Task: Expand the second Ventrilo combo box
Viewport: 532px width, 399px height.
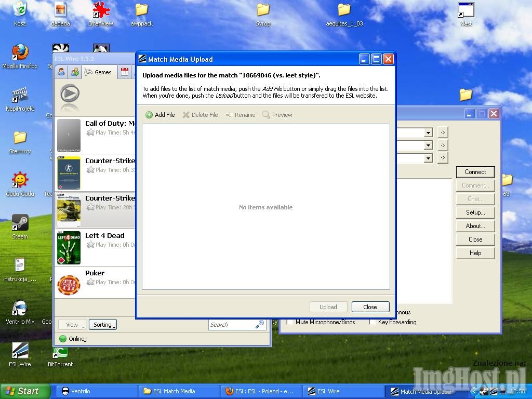Action: pyautogui.click(x=429, y=145)
